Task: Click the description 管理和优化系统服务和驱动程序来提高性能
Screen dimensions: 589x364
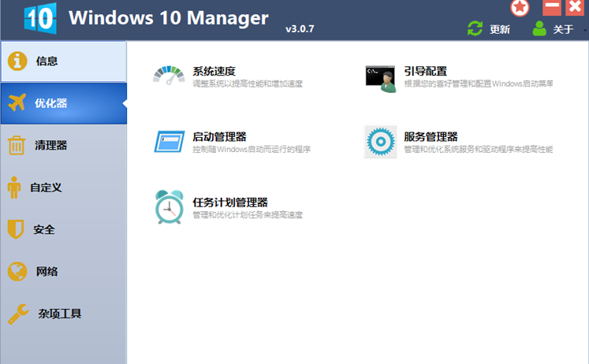Action: coord(478,150)
